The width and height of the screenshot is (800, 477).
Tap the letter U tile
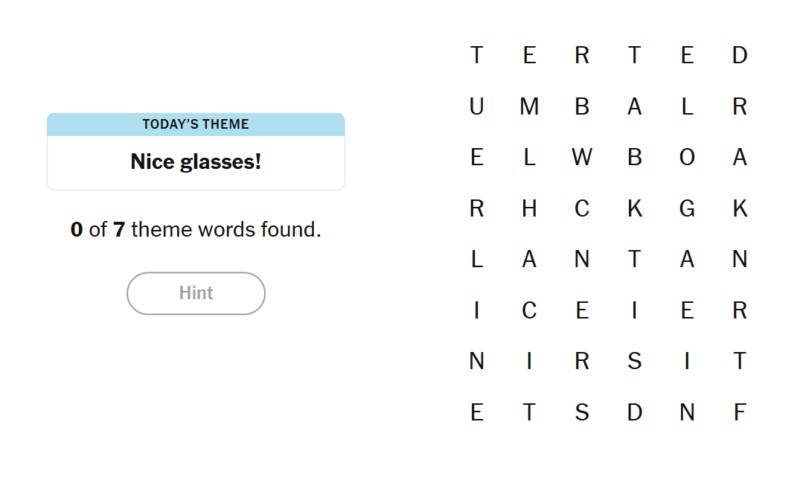pos(477,107)
